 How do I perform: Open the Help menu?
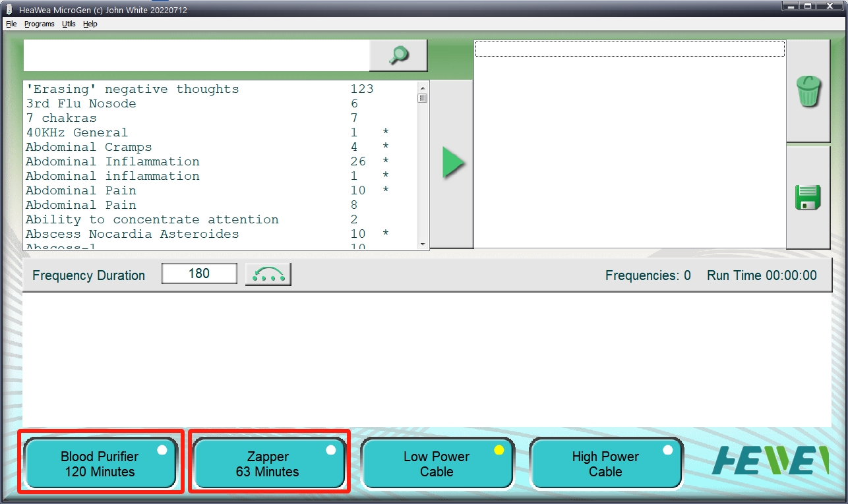coord(90,24)
